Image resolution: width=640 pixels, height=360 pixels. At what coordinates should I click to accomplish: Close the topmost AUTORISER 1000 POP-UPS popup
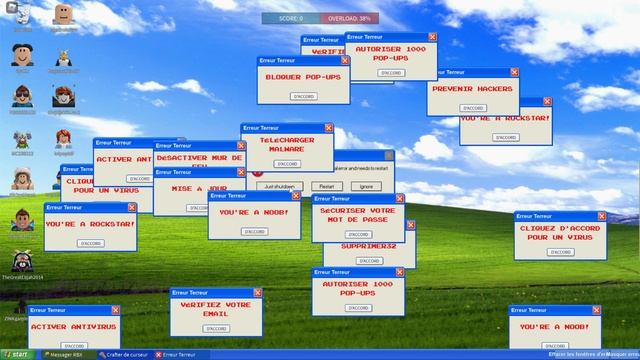(x=432, y=37)
